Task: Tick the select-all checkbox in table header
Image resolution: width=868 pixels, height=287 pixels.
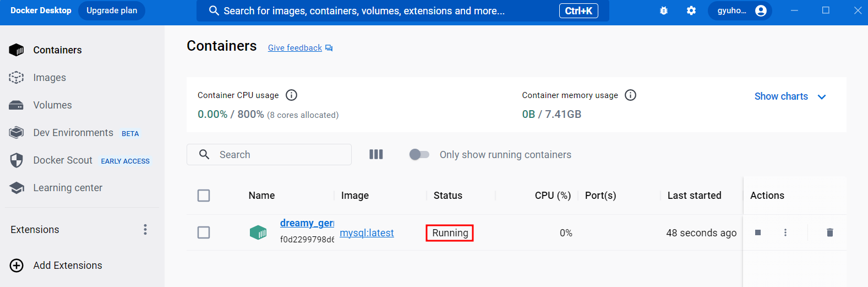Action: pos(204,196)
